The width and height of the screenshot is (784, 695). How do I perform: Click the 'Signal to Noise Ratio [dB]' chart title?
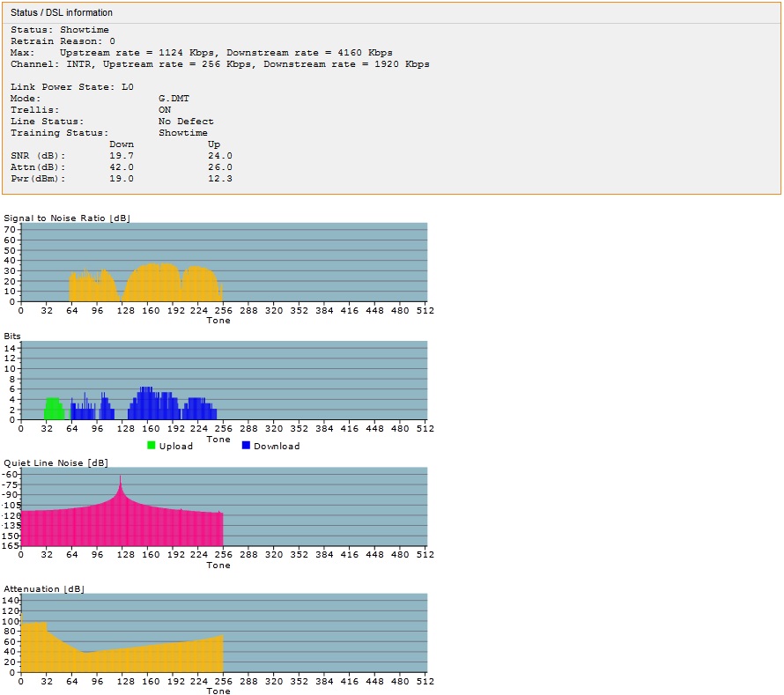(66, 218)
